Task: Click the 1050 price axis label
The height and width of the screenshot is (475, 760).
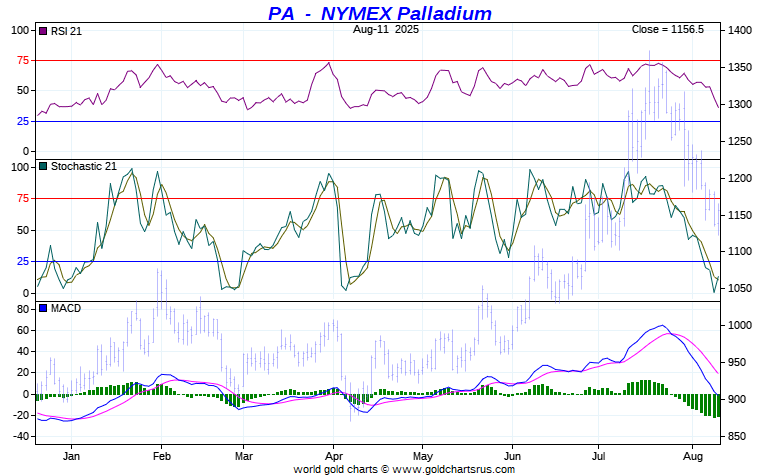Action: (x=740, y=288)
